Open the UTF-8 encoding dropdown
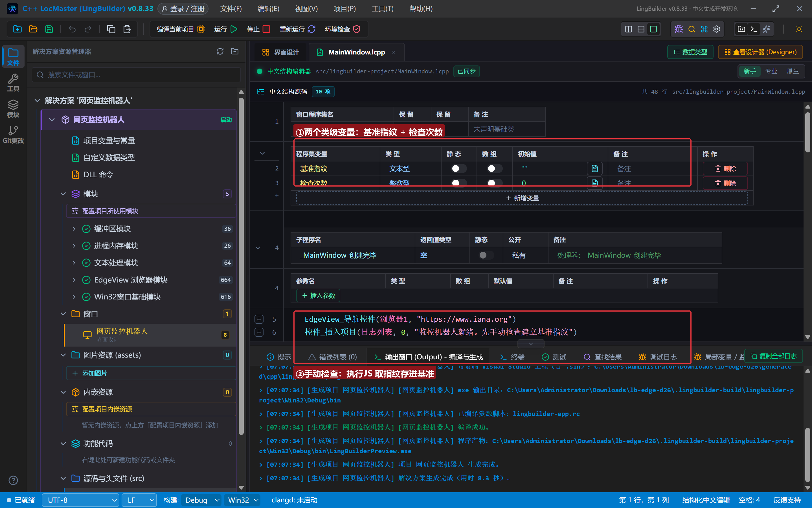 (x=80, y=500)
